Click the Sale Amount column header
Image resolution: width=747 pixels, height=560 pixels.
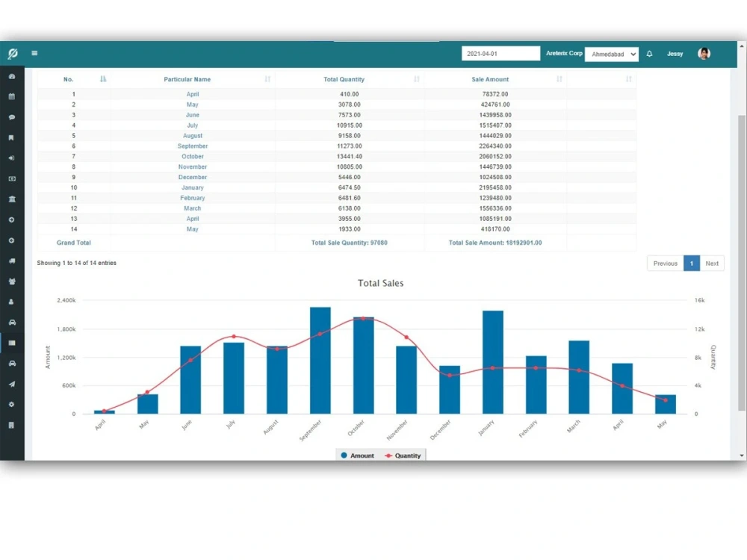[490, 80]
